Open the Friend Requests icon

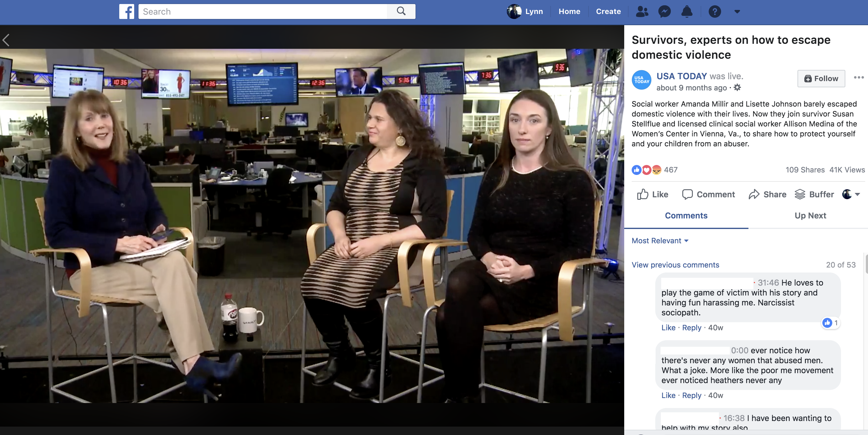click(642, 11)
